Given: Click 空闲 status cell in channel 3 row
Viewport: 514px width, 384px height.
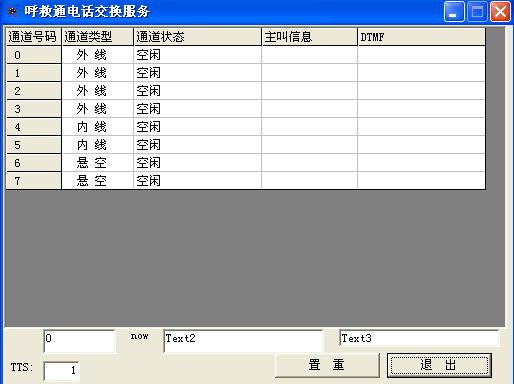Looking at the screenshot, I should click(x=198, y=109).
